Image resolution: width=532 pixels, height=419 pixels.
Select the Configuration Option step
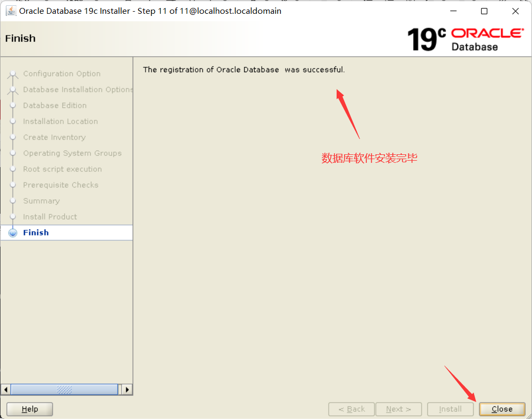pyautogui.click(x=62, y=74)
